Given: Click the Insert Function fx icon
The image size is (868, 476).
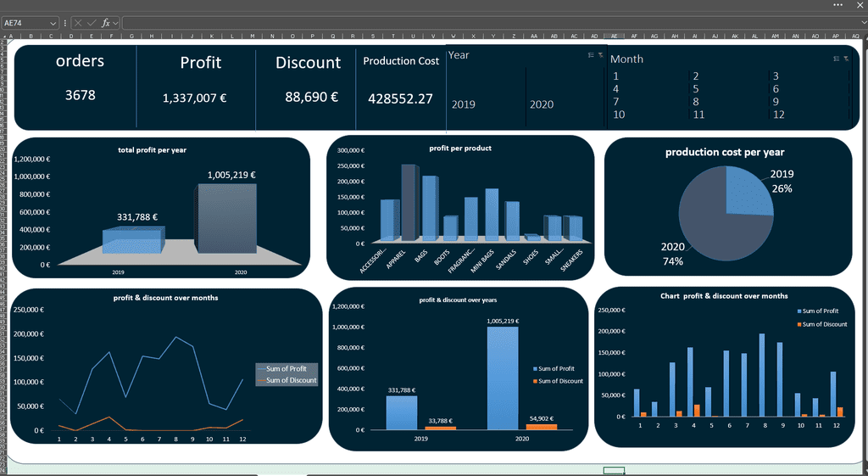Looking at the screenshot, I should pos(106,23).
